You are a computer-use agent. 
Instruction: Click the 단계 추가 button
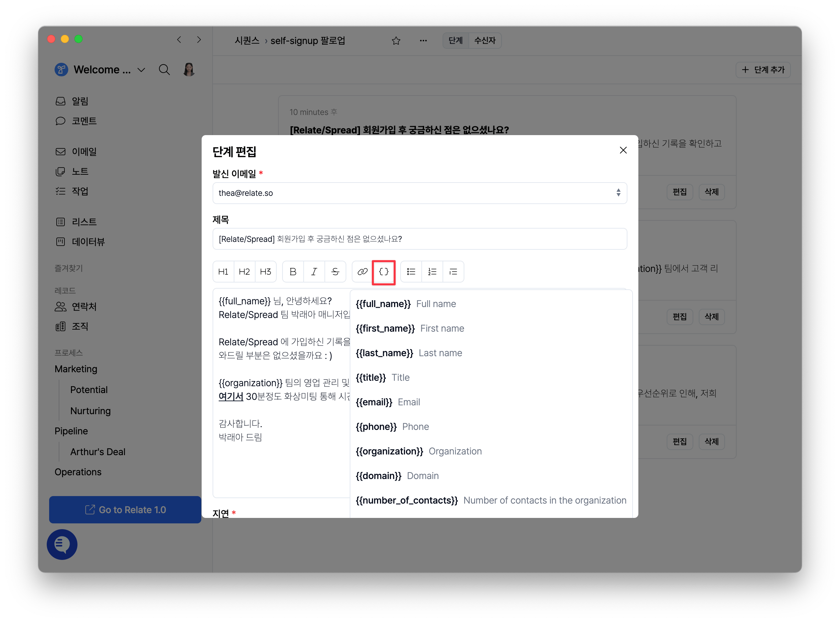click(x=763, y=70)
